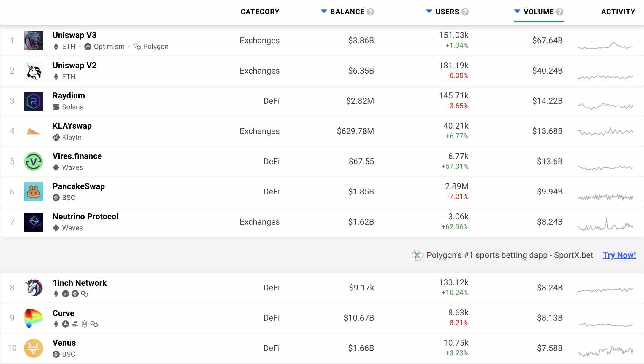Click the Venus gold logo icon
Image resolution: width=644 pixels, height=364 pixels.
(x=33, y=348)
